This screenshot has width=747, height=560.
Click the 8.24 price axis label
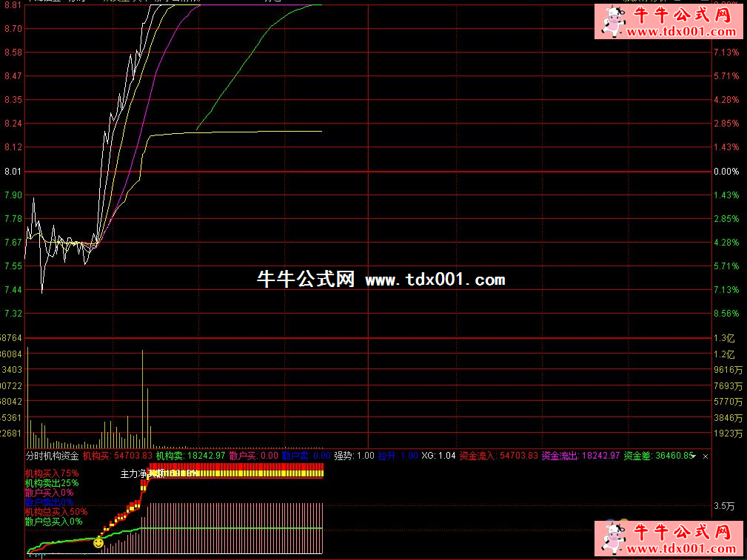coord(13,124)
